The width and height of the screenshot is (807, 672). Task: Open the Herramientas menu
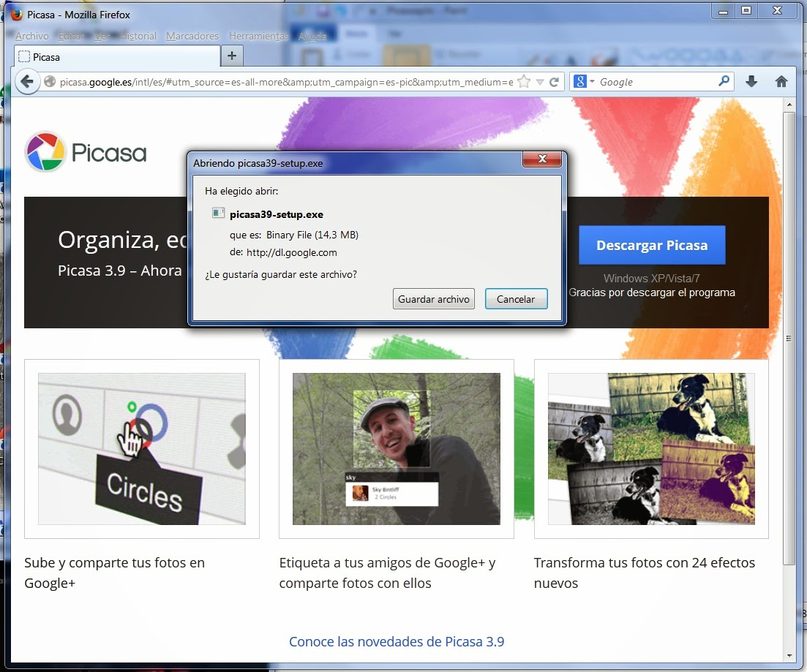[x=258, y=36]
